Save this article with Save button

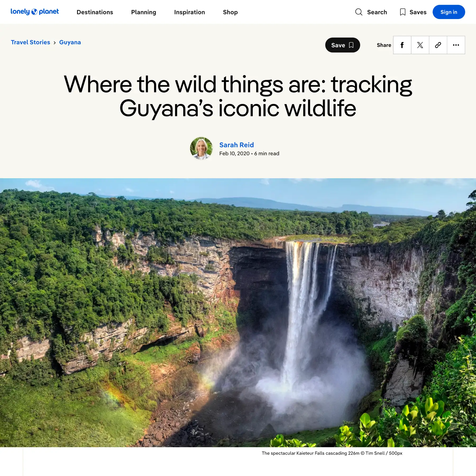tap(342, 45)
